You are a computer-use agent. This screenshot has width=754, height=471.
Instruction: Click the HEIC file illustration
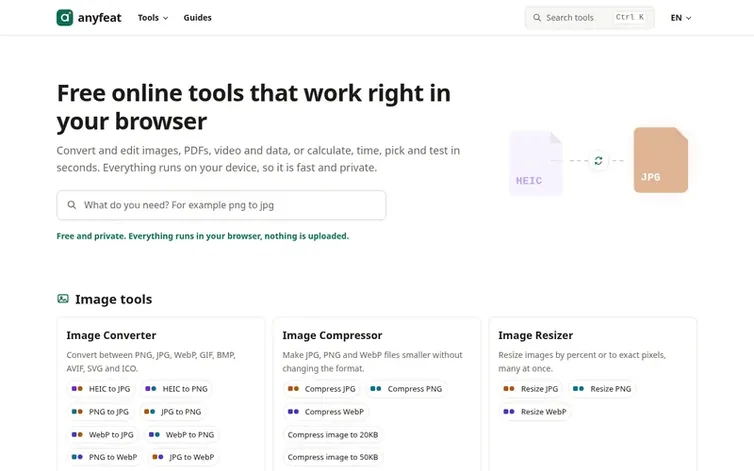(536, 163)
